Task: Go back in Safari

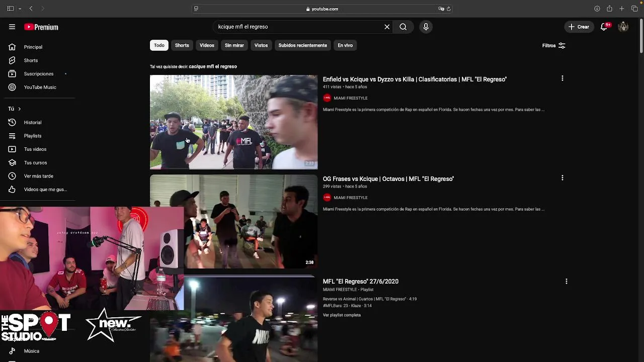Action: (x=31, y=9)
